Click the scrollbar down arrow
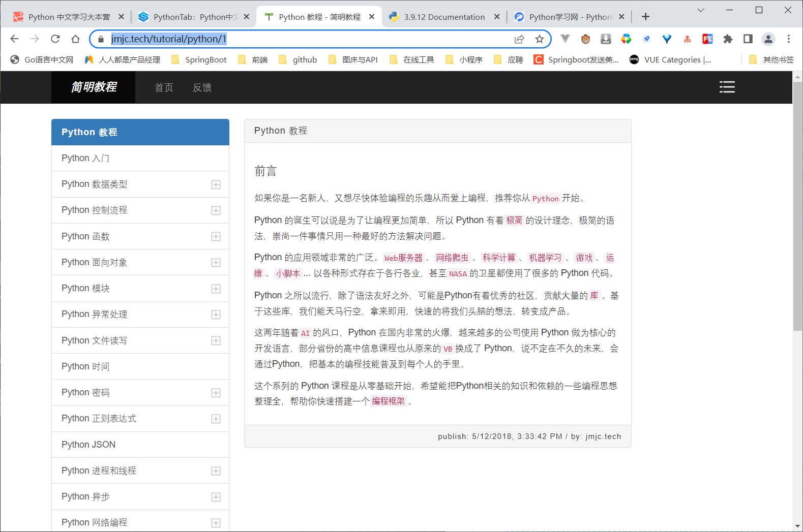Image resolution: width=803 pixels, height=532 pixels. point(797,526)
